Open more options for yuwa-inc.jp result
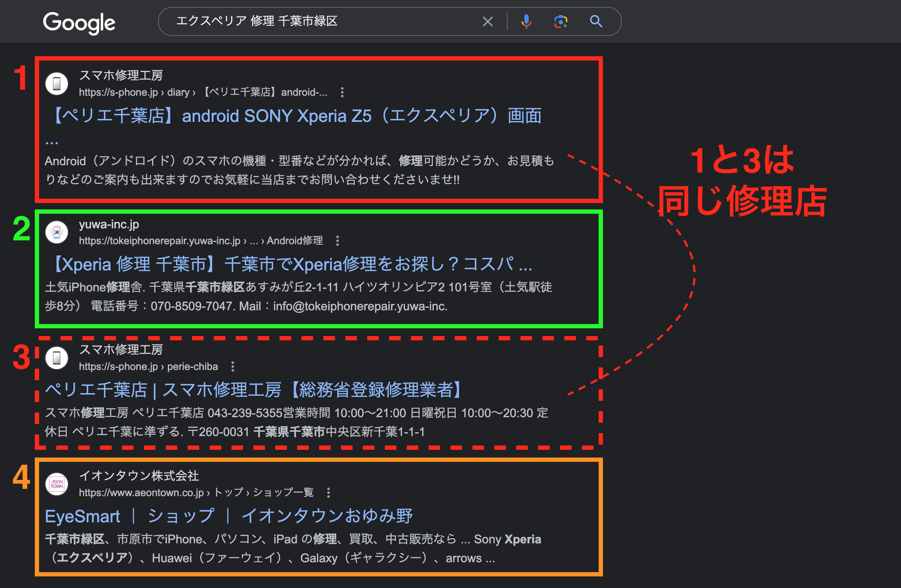 coord(338,241)
